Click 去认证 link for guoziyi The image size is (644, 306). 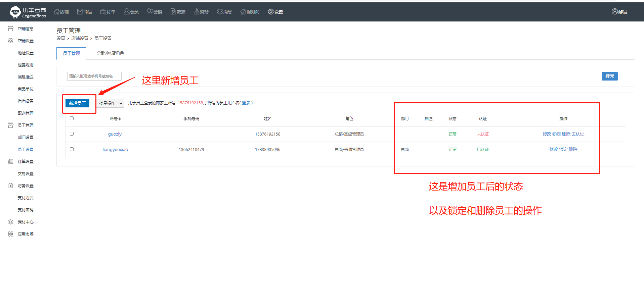click(x=578, y=134)
